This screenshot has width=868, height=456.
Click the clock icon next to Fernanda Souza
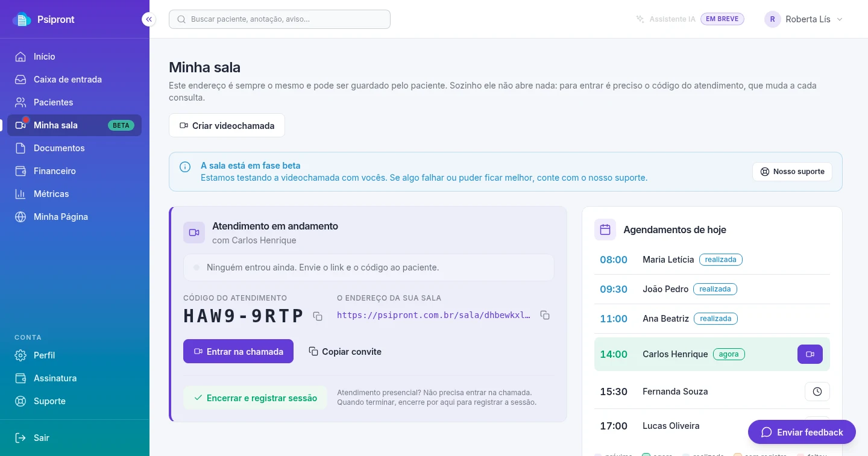tap(817, 392)
